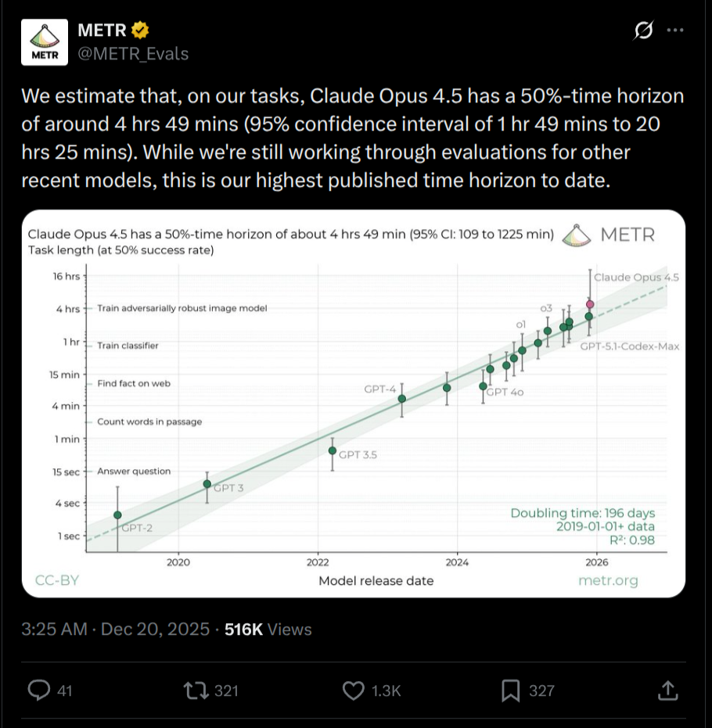712x728 pixels.
Task: Click the METR display name
Action: (x=102, y=30)
